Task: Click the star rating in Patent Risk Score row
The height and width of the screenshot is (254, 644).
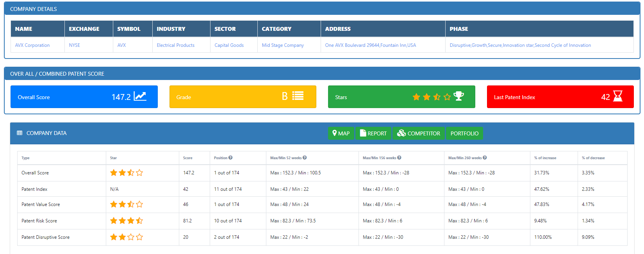Action: click(127, 220)
